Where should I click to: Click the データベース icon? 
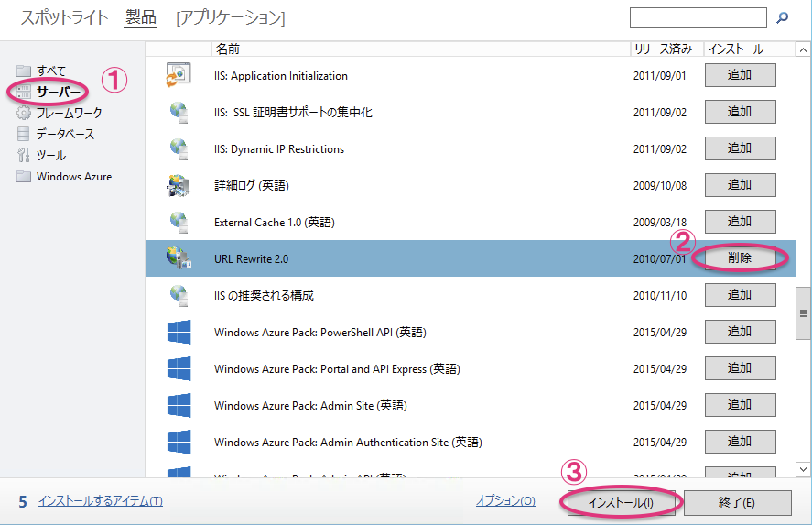coord(23,134)
